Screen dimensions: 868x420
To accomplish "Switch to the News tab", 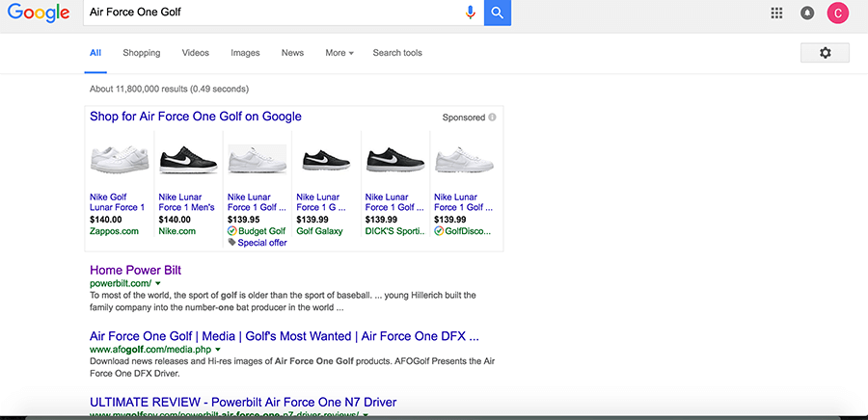I will [292, 53].
